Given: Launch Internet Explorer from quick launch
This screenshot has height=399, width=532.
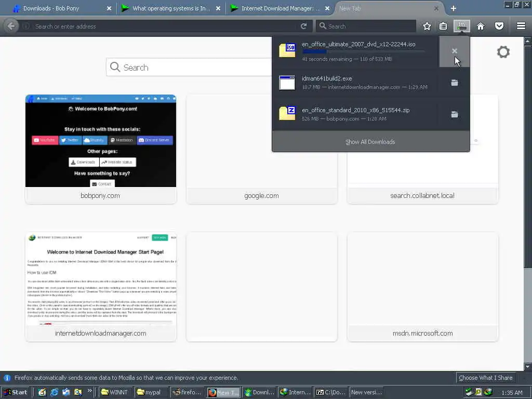Looking at the screenshot, I should [54, 392].
